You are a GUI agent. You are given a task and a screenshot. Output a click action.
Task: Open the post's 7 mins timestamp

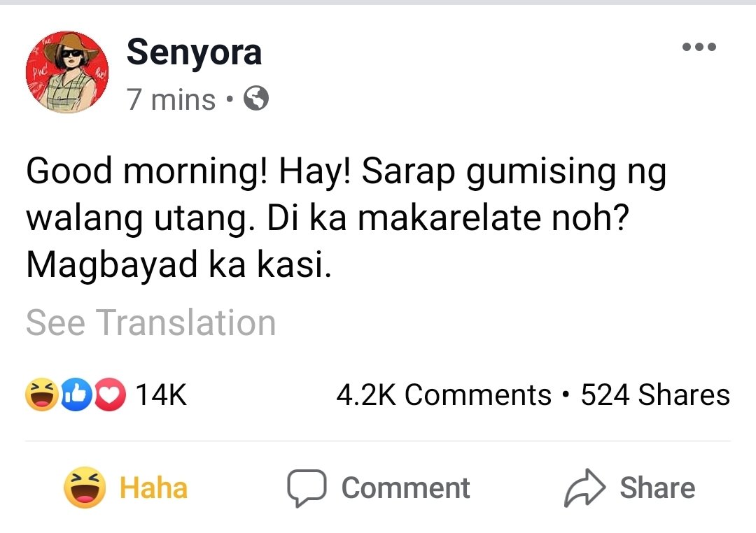pos(171,100)
